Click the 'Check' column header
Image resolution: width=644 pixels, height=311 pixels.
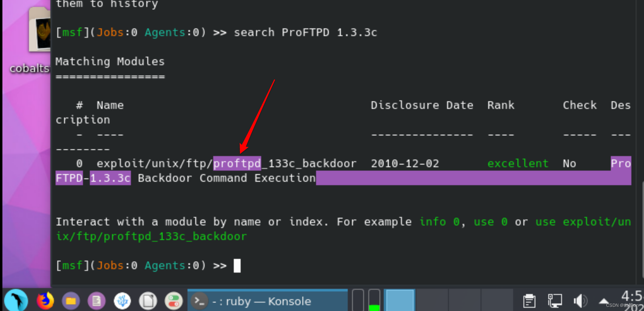point(580,105)
